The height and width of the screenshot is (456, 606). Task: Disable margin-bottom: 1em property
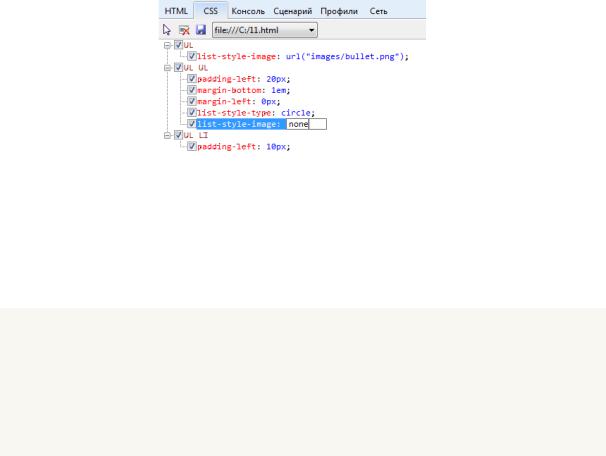(x=192, y=90)
